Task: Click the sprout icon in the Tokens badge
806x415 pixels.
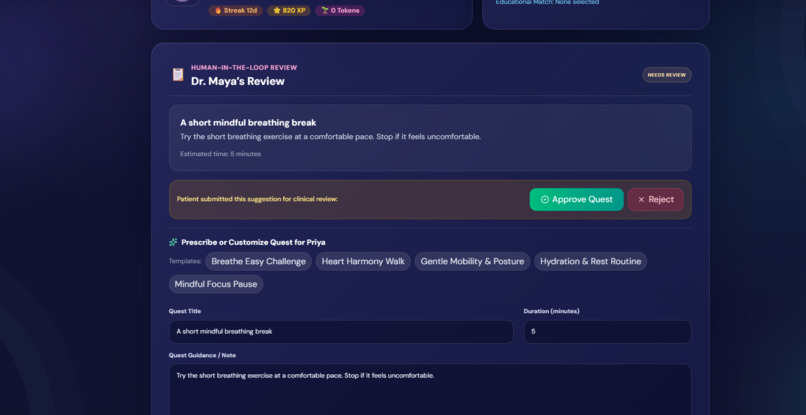Action: coord(325,10)
